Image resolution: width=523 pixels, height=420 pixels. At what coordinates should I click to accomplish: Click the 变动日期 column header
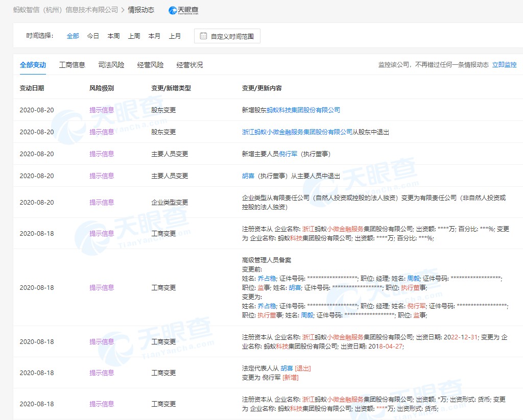[x=32, y=88]
